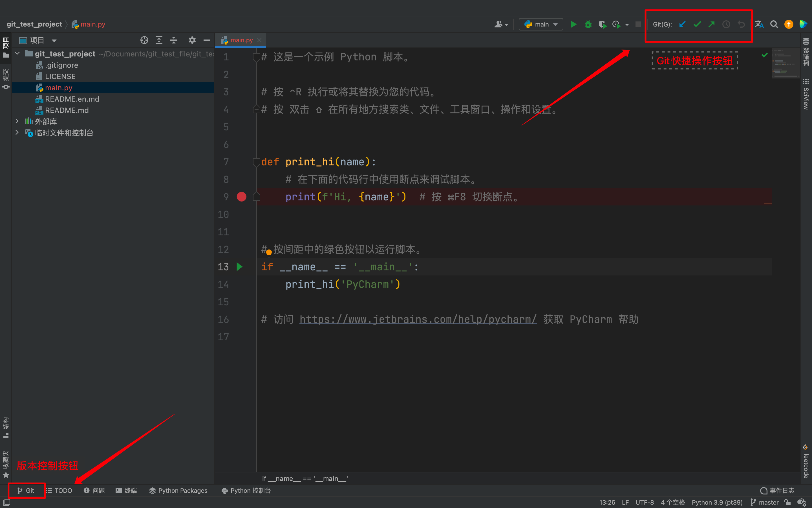Screen dimensions: 812x508
Task: Start debugging with the bug icon
Action: pyautogui.click(x=588, y=25)
